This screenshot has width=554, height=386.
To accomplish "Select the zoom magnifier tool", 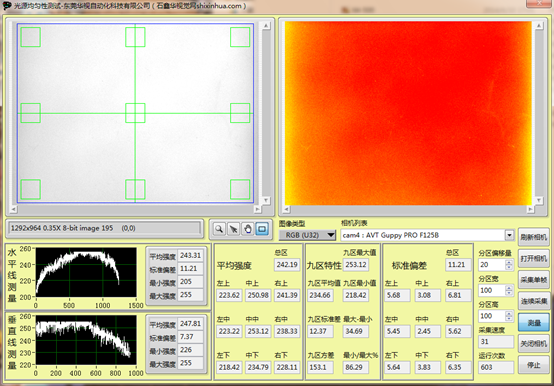I will point(219,229).
